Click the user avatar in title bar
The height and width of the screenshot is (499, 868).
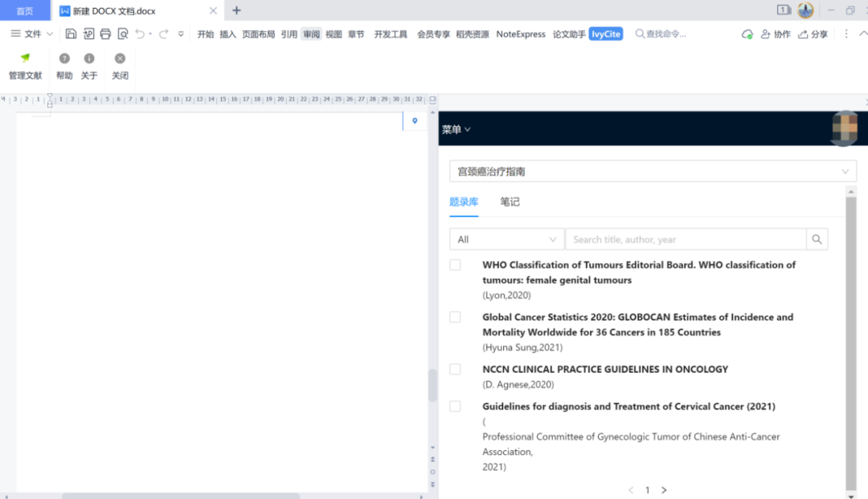point(805,10)
